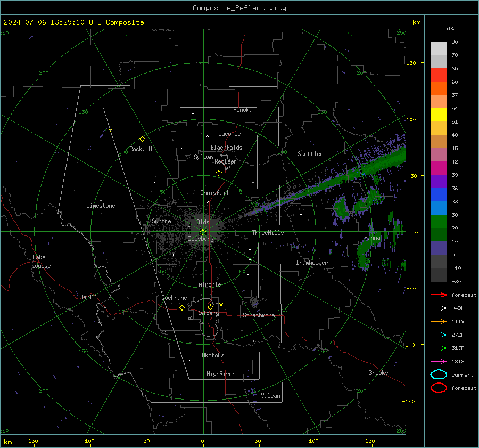Click the yellow diamond marker above Calgary
Image resolution: width=479 pixels, height=448 pixels.
(210, 307)
